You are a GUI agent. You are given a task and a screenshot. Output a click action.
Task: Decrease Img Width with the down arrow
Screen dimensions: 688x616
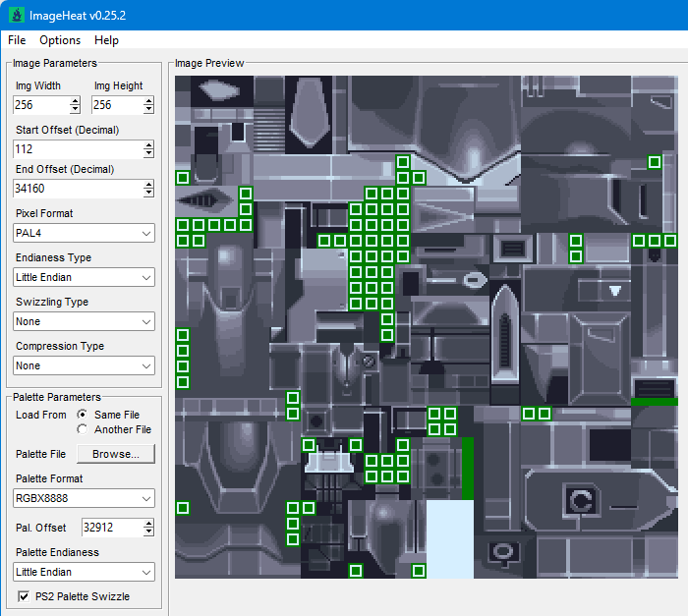[75, 109]
